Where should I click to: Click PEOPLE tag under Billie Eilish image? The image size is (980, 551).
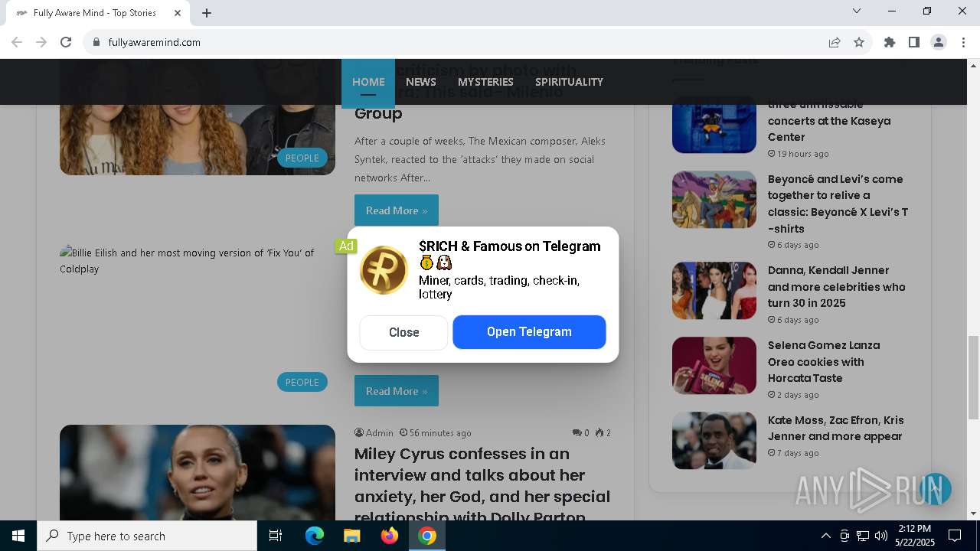302,382
